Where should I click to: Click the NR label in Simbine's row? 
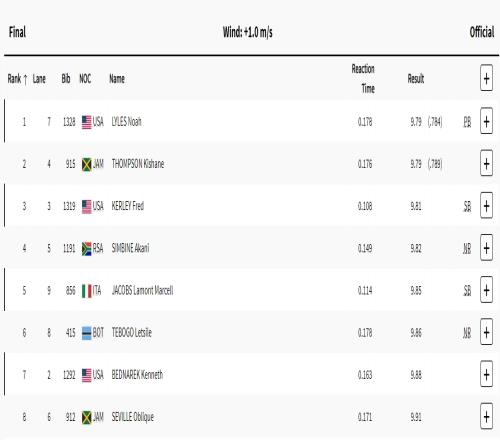click(x=467, y=249)
